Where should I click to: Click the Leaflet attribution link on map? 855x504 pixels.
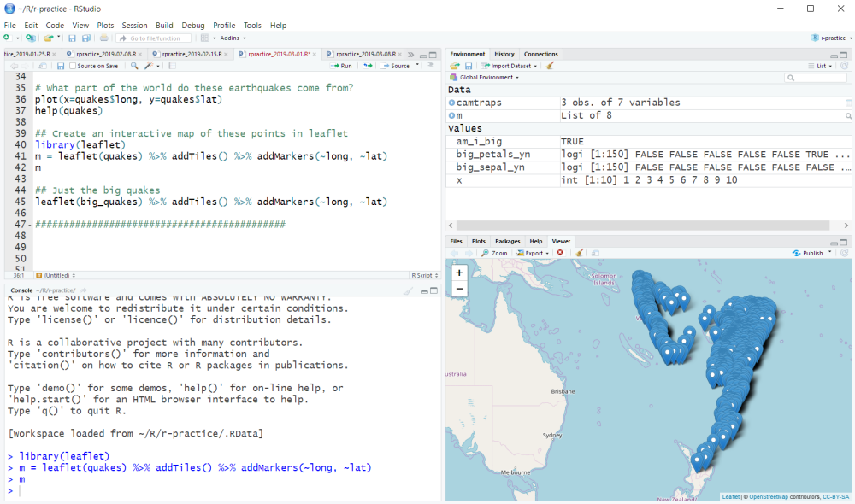pos(731,497)
